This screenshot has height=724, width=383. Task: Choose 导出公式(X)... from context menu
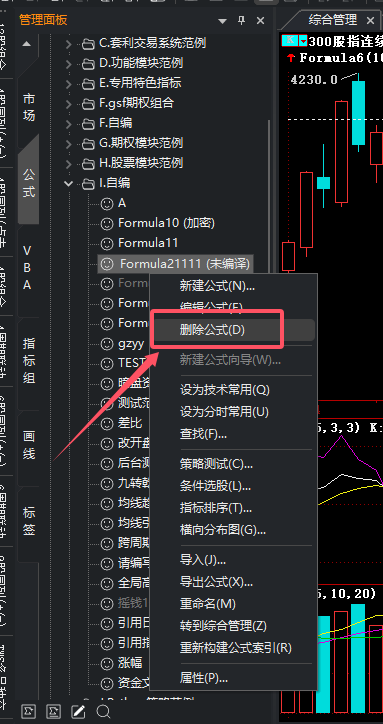point(234,582)
